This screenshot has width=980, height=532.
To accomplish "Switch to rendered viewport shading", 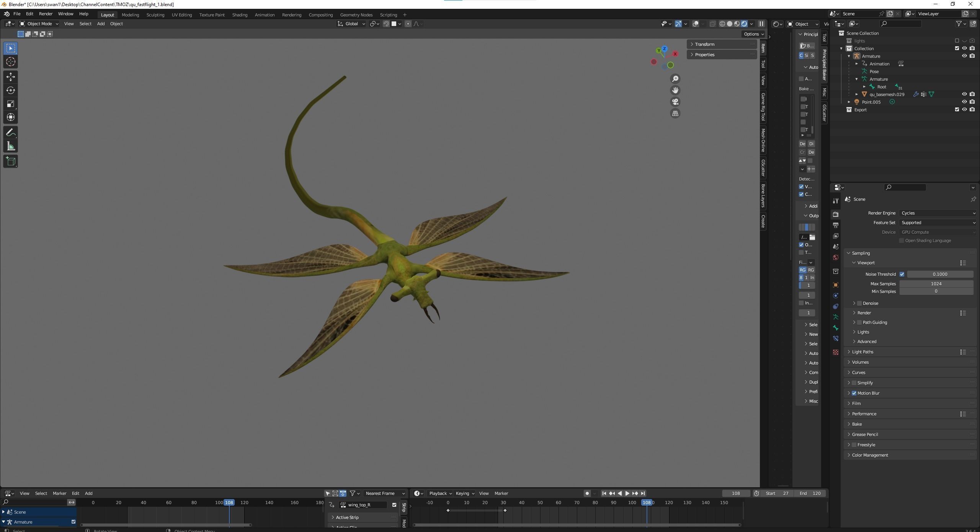I will click(x=744, y=24).
